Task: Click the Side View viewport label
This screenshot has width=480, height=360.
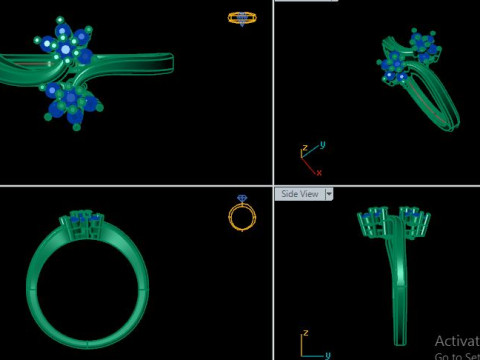Action: click(x=300, y=194)
